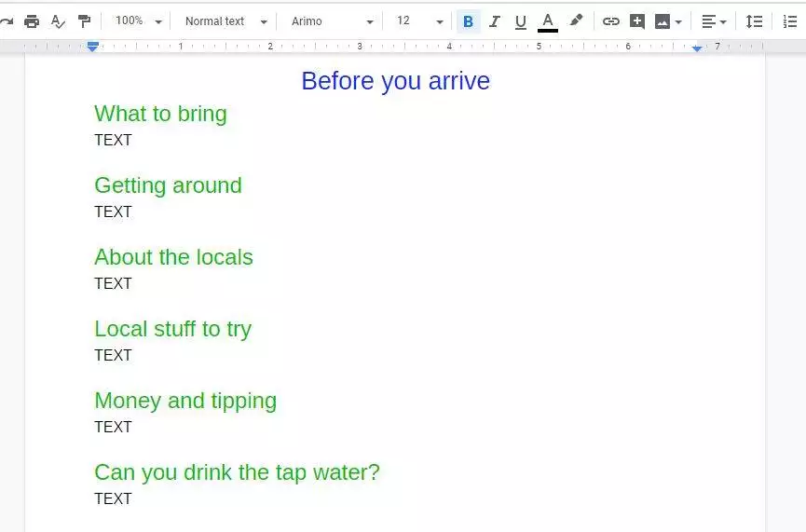Open the text color picker

point(548,21)
